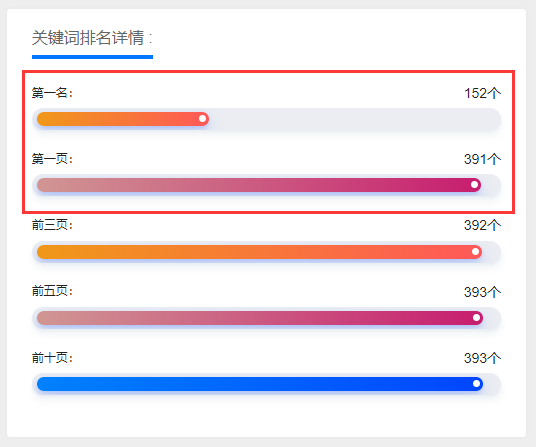Viewport: 536px width, 447px height.
Task: Click the 第一页 progress bar handle
Action: coord(474,185)
